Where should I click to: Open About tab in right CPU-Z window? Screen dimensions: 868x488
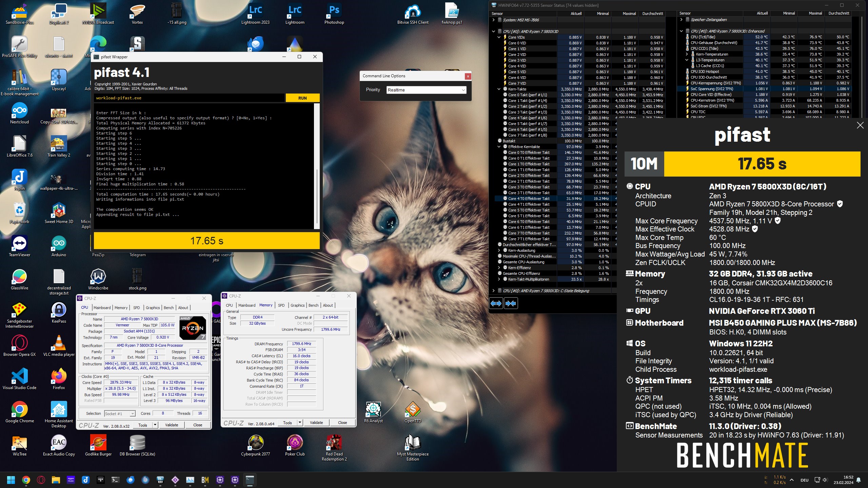(x=328, y=305)
